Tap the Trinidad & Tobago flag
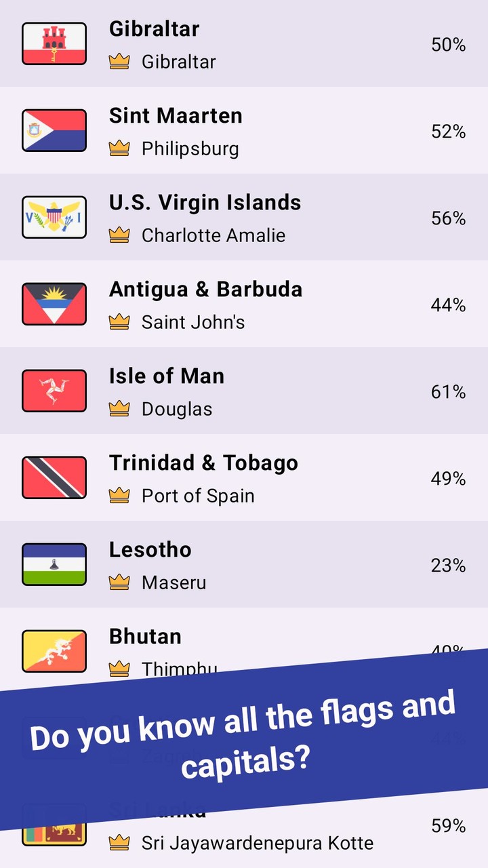The image size is (488, 868). 54,477
